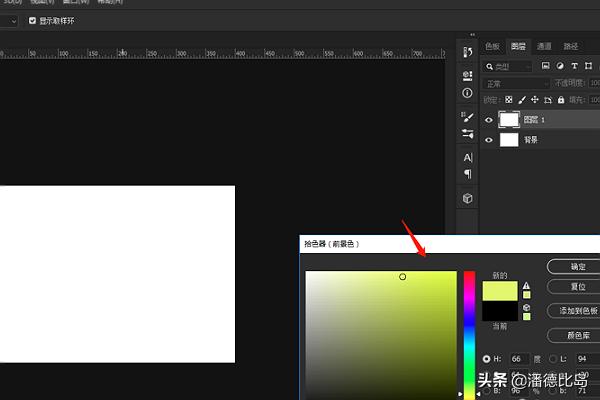600x400 pixels.
Task: Switch to the 色板 tab
Action: pos(492,46)
